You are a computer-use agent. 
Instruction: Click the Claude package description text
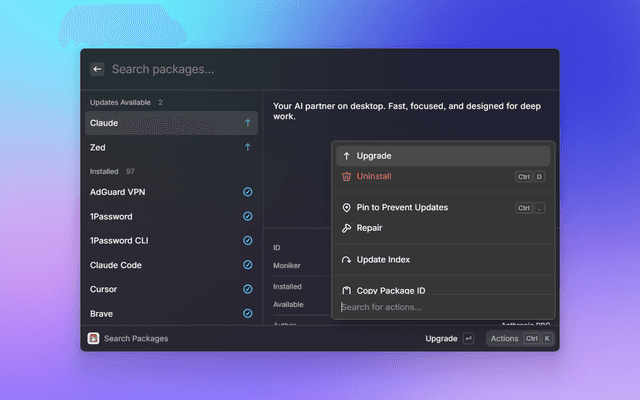coord(407,111)
